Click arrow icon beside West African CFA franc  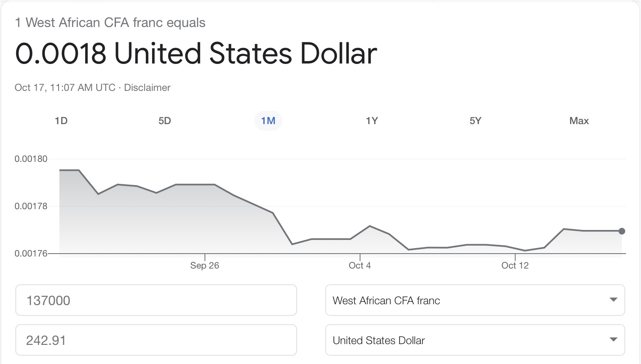click(613, 300)
